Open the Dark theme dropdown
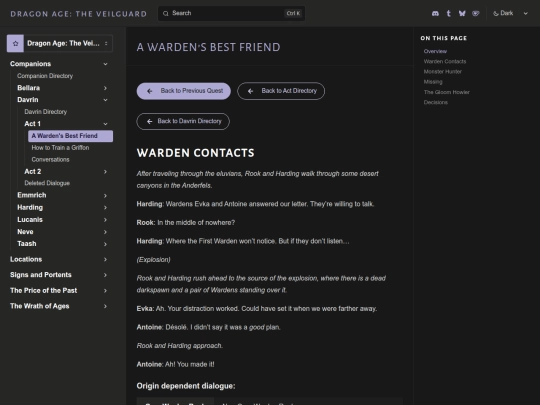Screen dimensions: 540x405 [510, 13]
